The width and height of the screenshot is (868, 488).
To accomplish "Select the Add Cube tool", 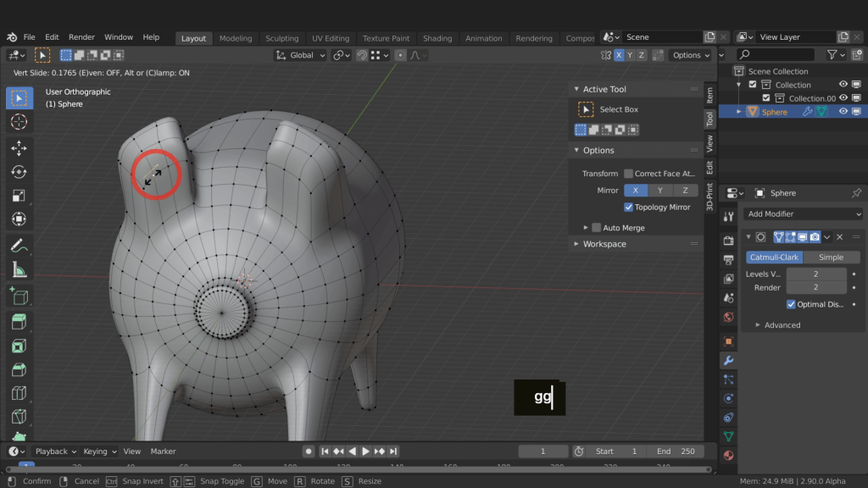I will [19, 297].
